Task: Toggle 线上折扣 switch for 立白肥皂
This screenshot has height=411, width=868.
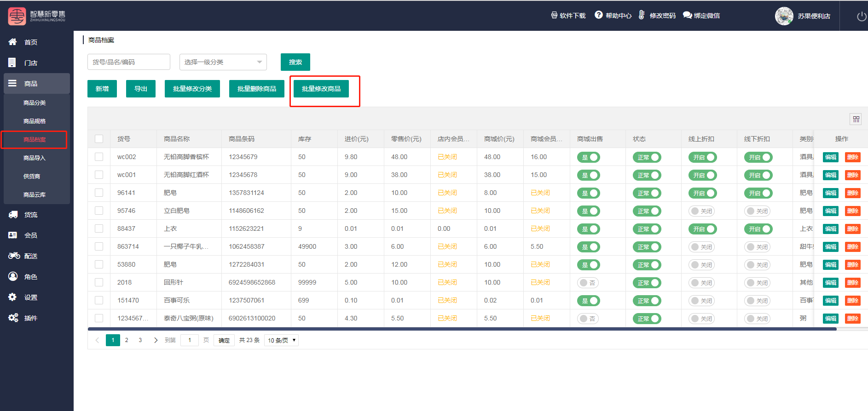Action: click(x=701, y=211)
